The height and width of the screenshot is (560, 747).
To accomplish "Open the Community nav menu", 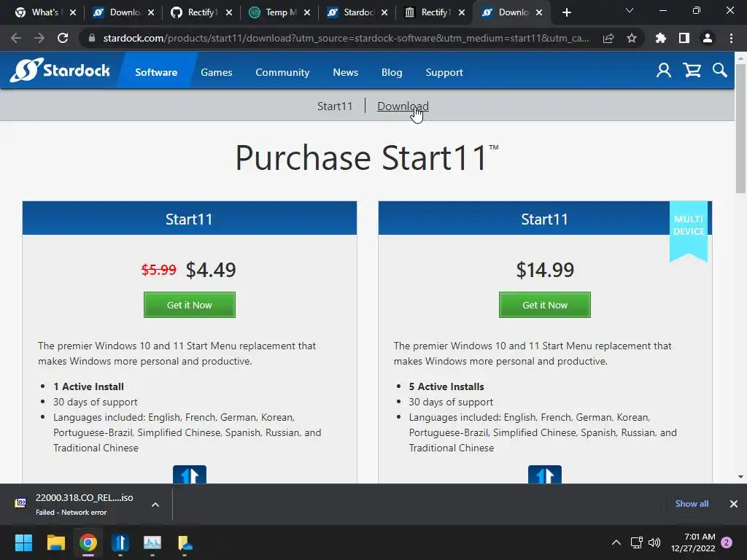I will [282, 72].
